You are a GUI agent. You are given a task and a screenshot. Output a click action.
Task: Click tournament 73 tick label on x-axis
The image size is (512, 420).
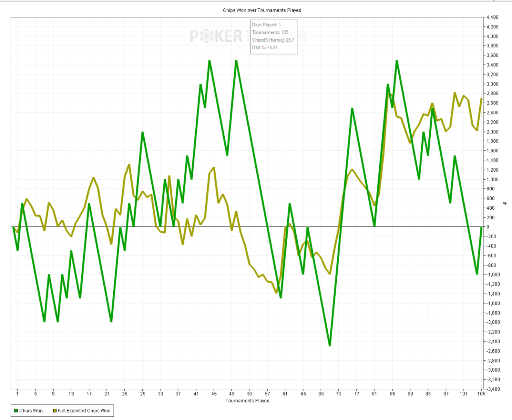(x=339, y=394)
